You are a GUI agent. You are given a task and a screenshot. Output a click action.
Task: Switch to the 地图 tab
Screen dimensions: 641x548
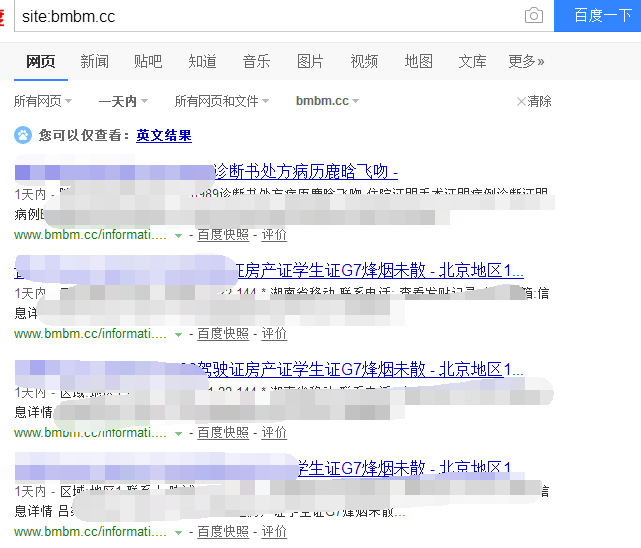(x=419, y=62)
